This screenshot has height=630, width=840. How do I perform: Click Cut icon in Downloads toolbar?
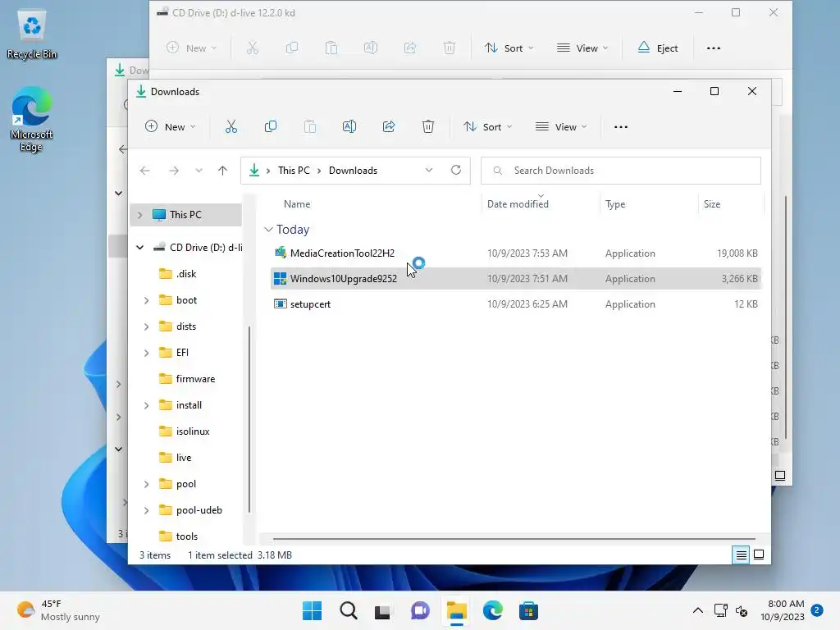click(231, 127)
